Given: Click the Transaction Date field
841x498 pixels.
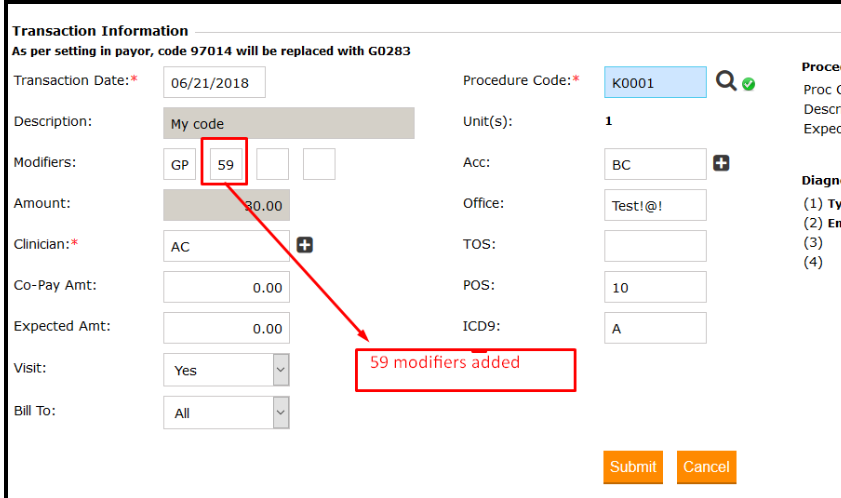Looking at the screenshot, I should point(214,82).
